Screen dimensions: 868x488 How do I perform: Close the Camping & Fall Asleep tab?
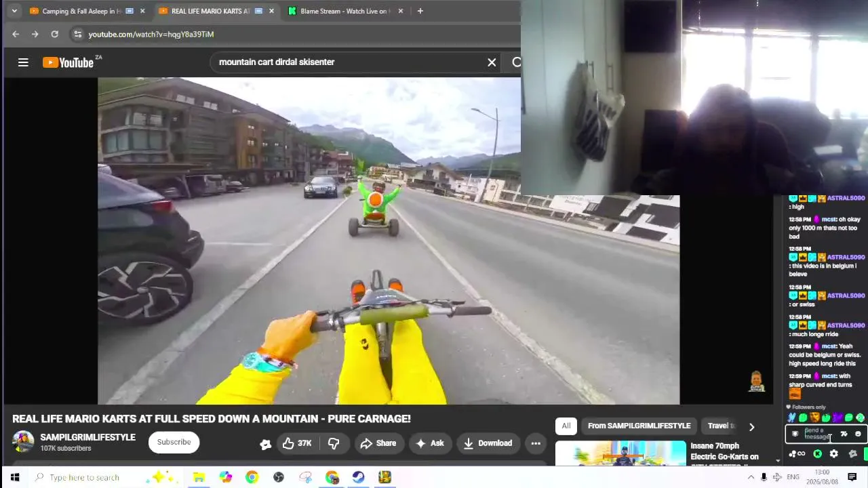(x=142, y=11)
